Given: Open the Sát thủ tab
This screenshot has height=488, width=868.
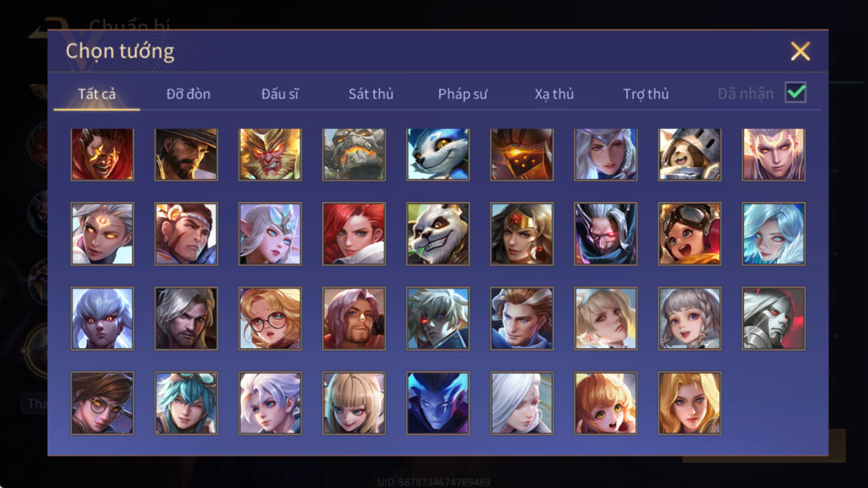Looking at the screenshot, I should coord(371,94).
